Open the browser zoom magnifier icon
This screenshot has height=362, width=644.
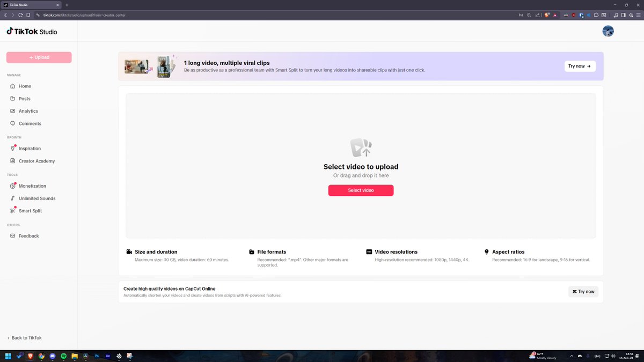[529, 15]
